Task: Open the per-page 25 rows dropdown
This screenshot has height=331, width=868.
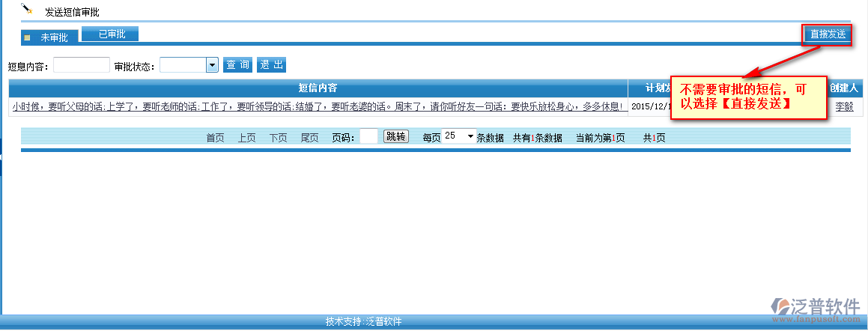Action: coord(460,136)
